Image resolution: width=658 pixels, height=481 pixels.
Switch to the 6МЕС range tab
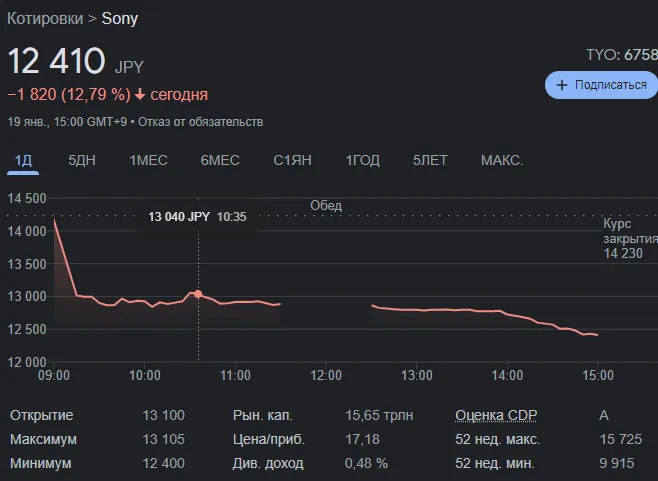220,160
